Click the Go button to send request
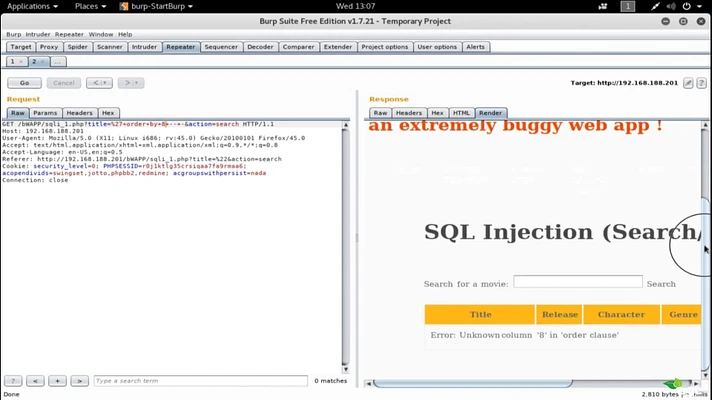 pyautogui.click(x=25, y=83)
